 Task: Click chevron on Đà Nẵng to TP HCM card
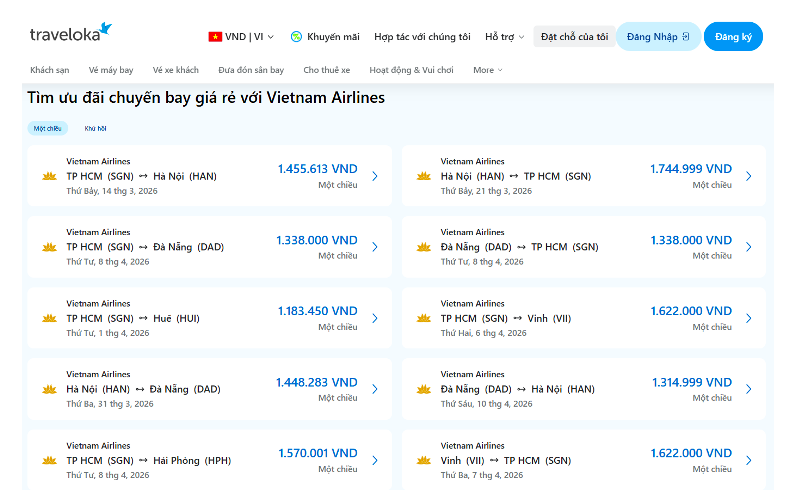pos(749,247)
